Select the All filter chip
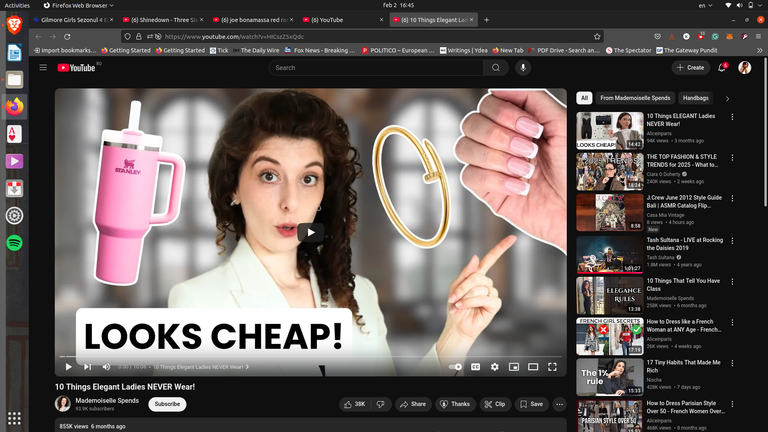 click(x=584, y=98)
